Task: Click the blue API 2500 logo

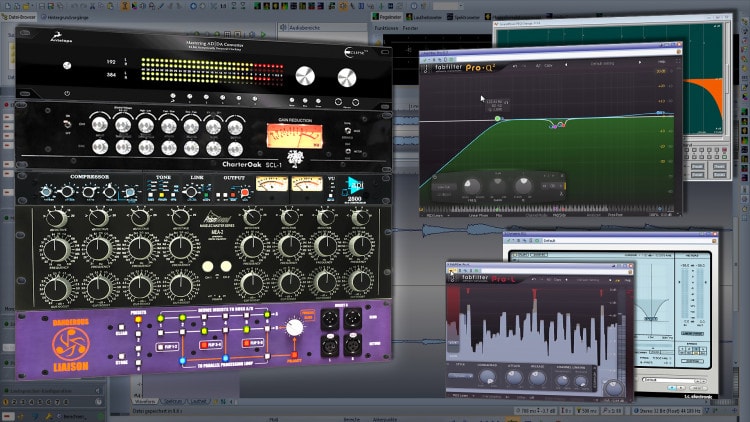Action: pyautogui.click(x=357, y=186)
